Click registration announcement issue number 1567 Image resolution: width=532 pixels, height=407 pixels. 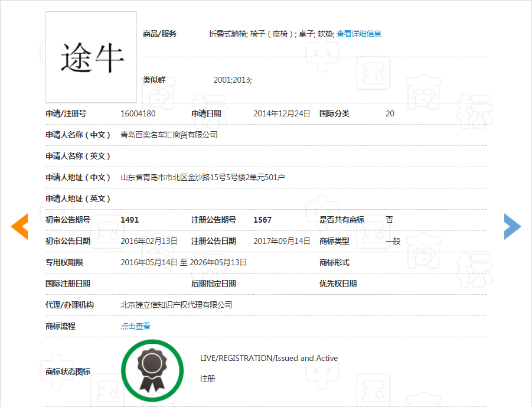[262, 220]
